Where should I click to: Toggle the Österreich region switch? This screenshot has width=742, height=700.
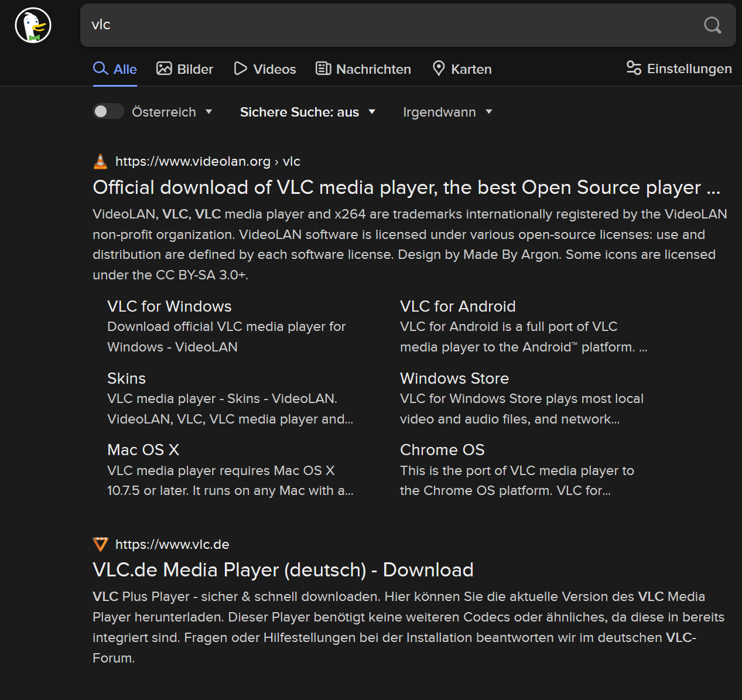[x=108, y=111]
